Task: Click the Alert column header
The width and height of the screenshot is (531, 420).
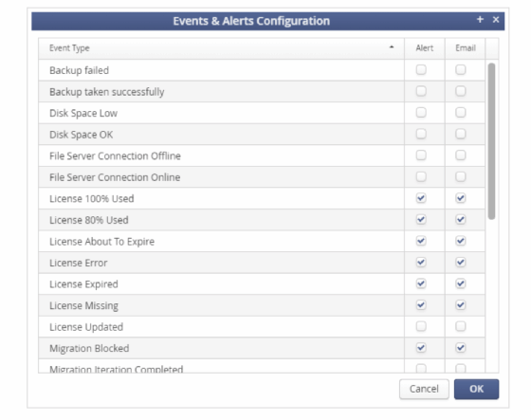Action: [x=425, y=48]
